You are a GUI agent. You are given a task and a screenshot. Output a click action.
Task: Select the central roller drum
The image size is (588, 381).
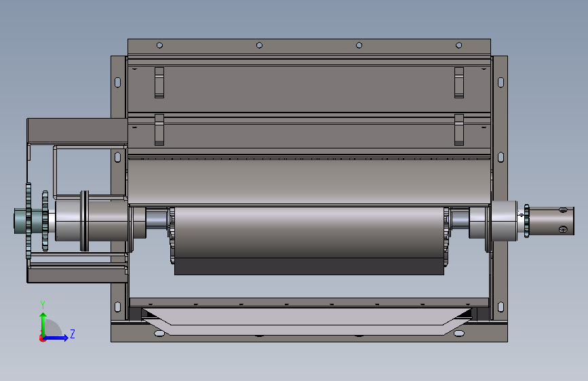[309, 233]
